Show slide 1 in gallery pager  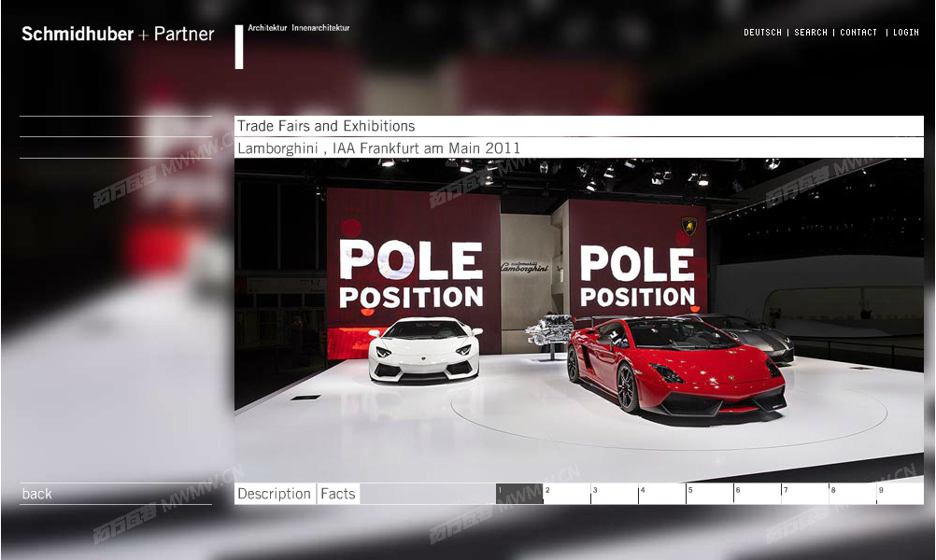(x=519, y=494)
